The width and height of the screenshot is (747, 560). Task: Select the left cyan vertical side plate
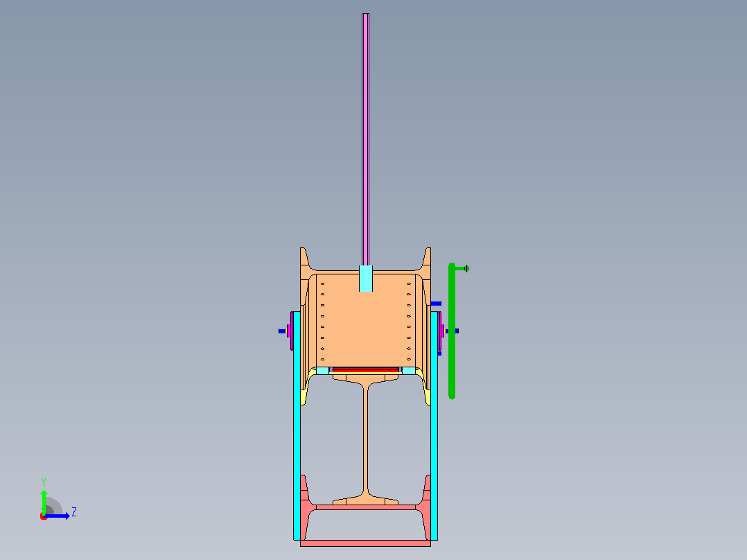point(297,426)
